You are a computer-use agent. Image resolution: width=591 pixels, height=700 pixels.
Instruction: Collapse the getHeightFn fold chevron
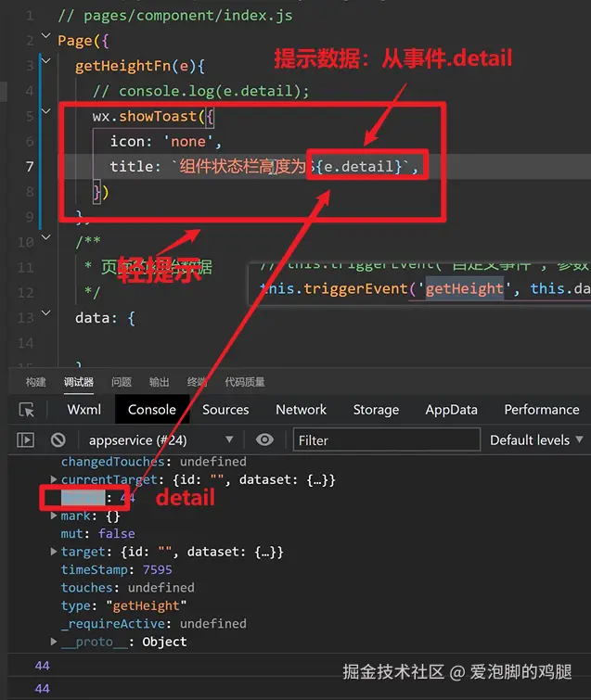click(46, 60)
